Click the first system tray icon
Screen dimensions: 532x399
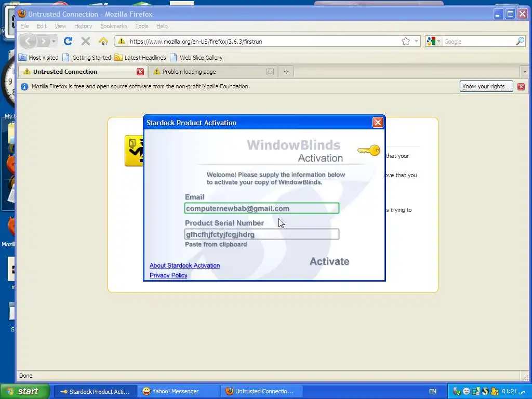point(457,392)
